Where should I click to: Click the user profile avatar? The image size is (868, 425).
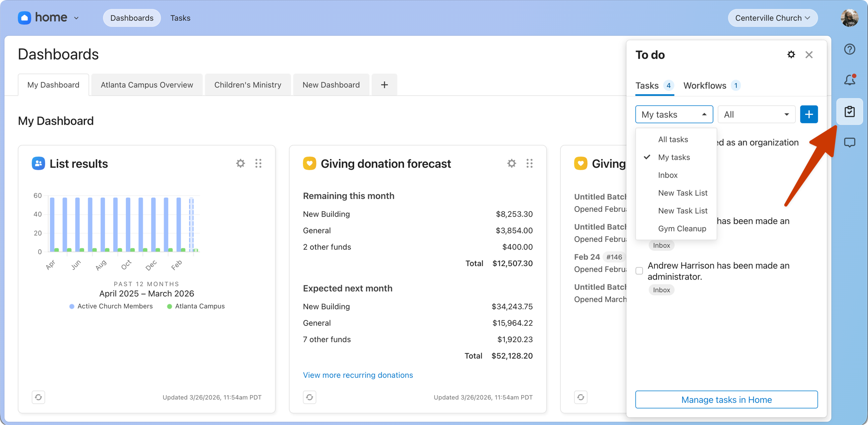tap(849, 18)
